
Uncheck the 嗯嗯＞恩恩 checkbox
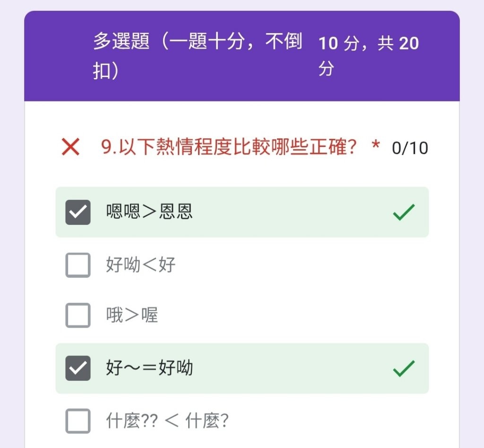78,212
